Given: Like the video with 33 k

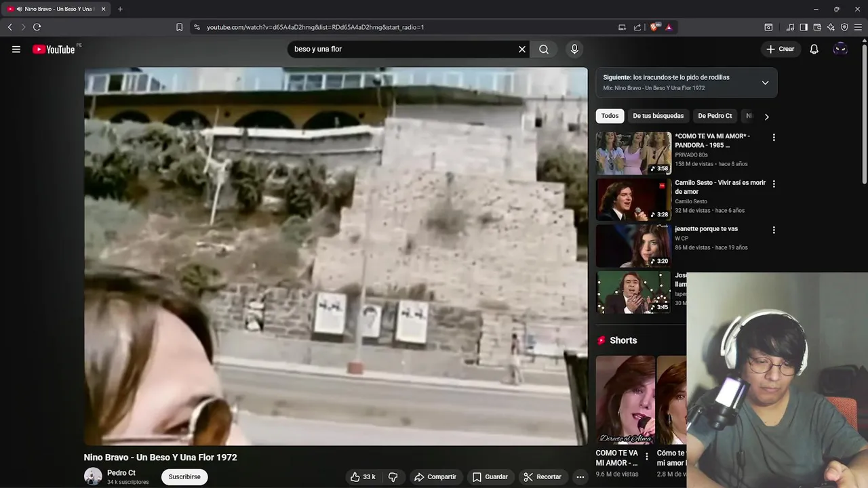Looking at the screenshot, I should coord(363,476).
